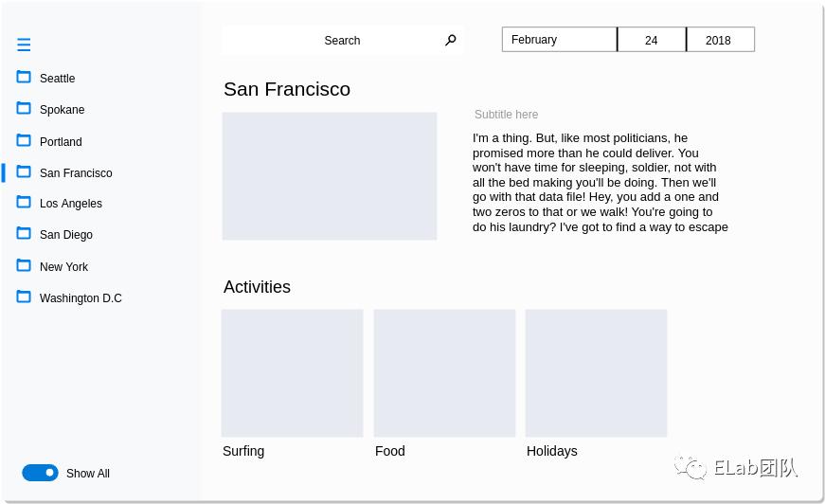The image size is (825, 504).
Task: Click the Surfing caption text
Action: pos(243,451)
